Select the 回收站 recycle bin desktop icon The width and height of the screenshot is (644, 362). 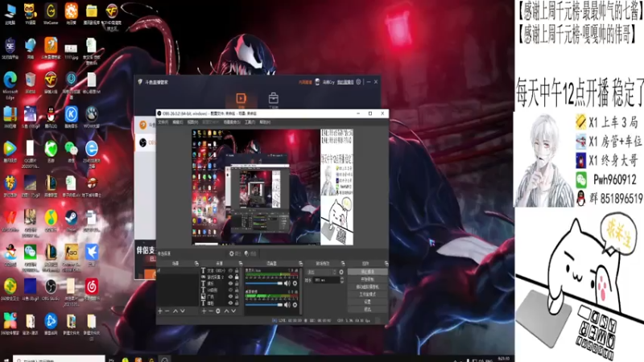30,82
